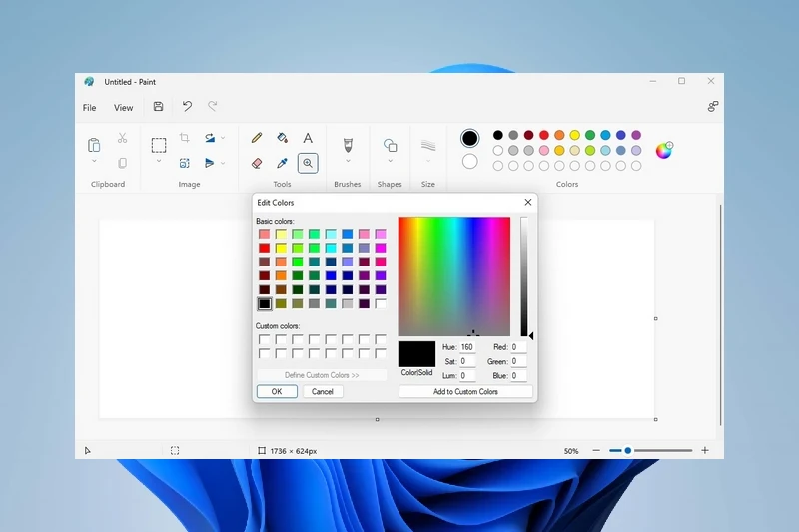Screen dimensions: 799x532
Task: Click the Hue input field
Action: pyautogui.click(x=467, y=347)
